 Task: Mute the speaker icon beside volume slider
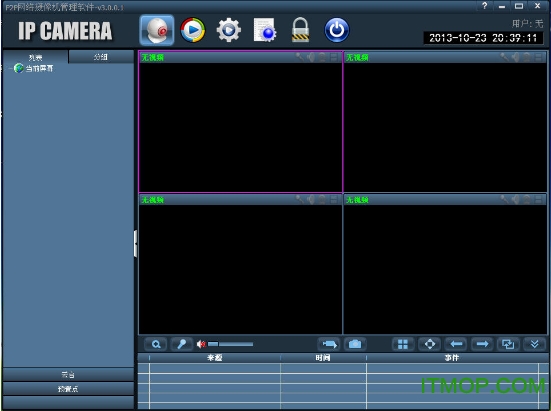(201, 344)
